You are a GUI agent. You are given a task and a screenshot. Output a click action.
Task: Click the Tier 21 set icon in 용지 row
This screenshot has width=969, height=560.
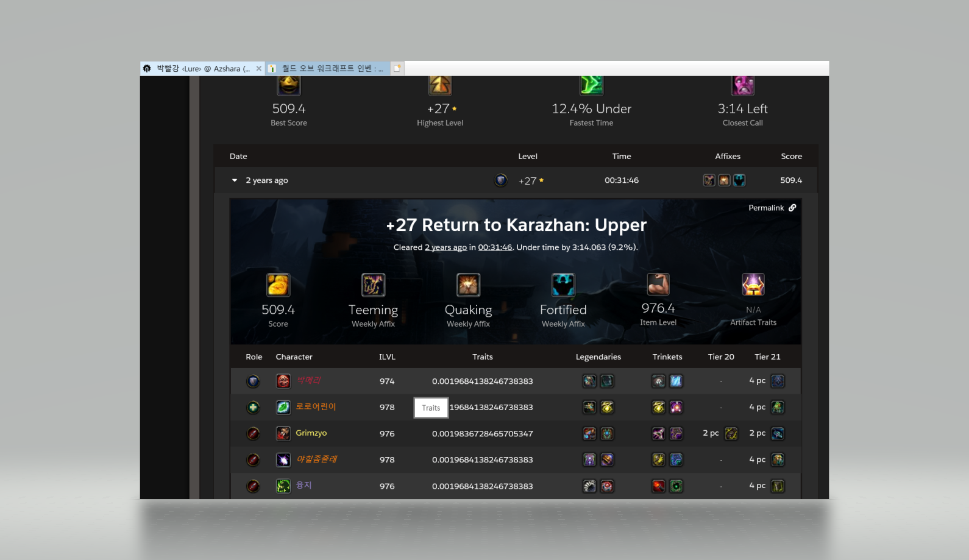[778, 486]
